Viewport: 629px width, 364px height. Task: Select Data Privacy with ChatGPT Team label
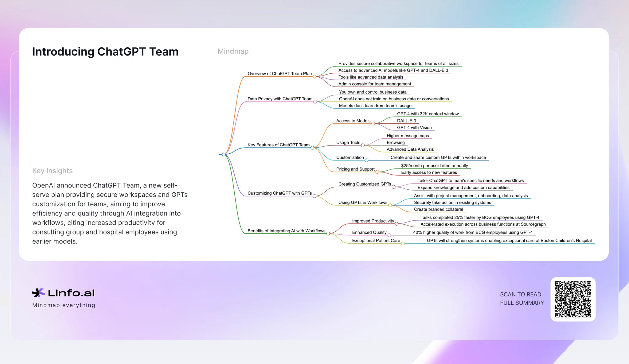tap(280, 99)
